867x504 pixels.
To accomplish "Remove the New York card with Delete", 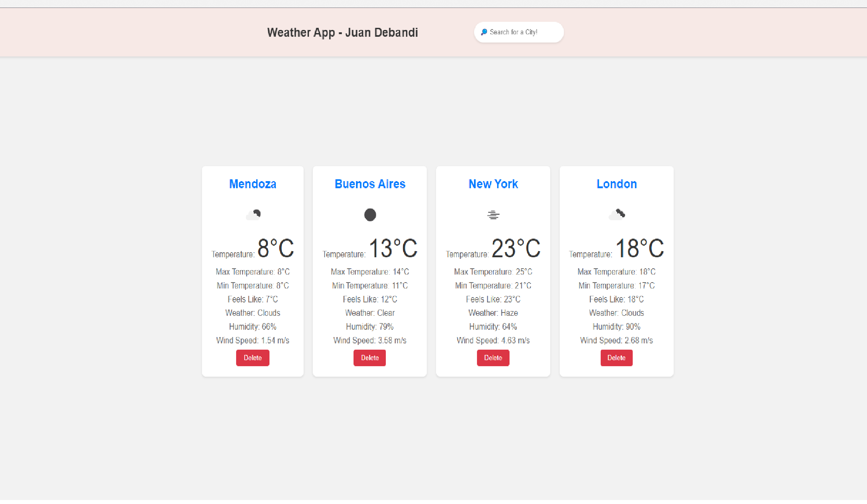I will click(493, 358).
